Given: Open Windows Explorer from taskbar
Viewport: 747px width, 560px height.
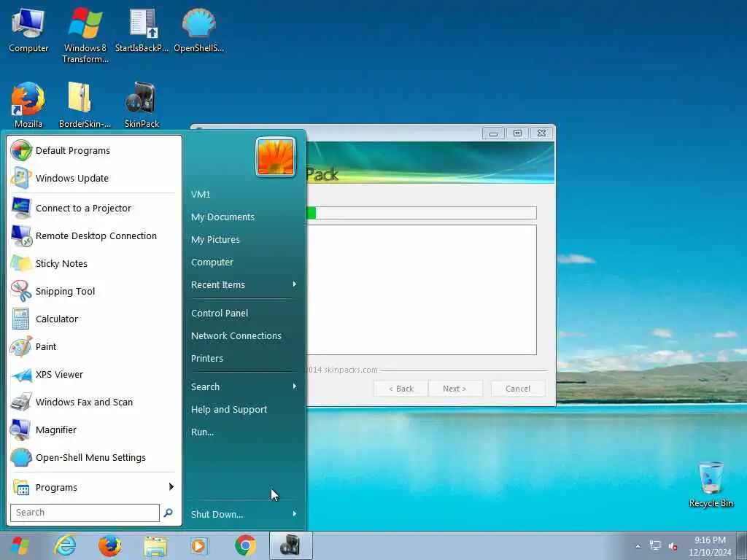Looking at the screenshot, I should [x=155, y=545].
